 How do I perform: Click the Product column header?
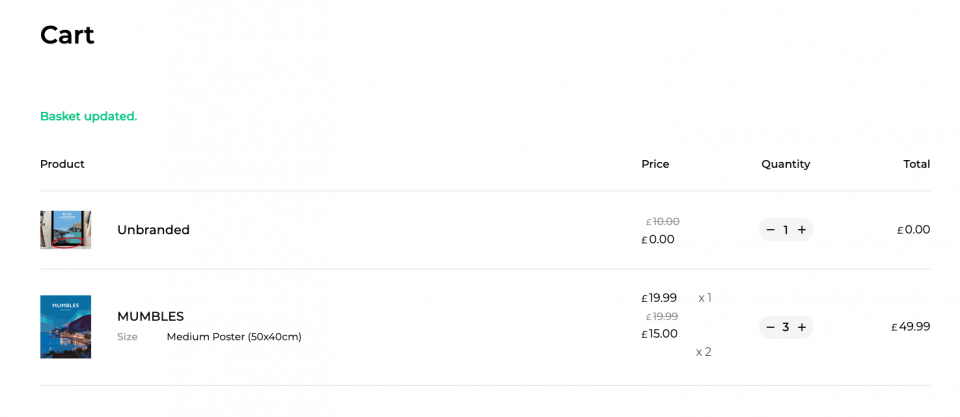tap(62, 164)
